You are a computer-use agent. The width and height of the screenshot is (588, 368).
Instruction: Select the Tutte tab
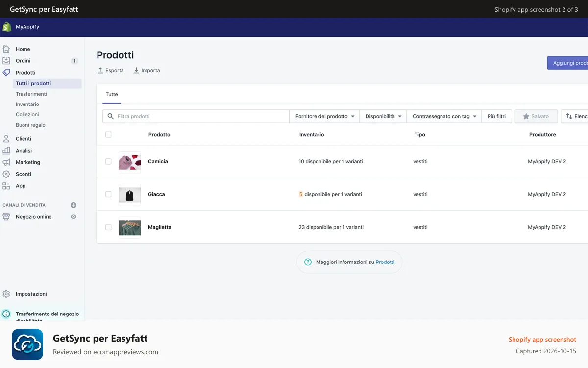(x=112, y=94)
